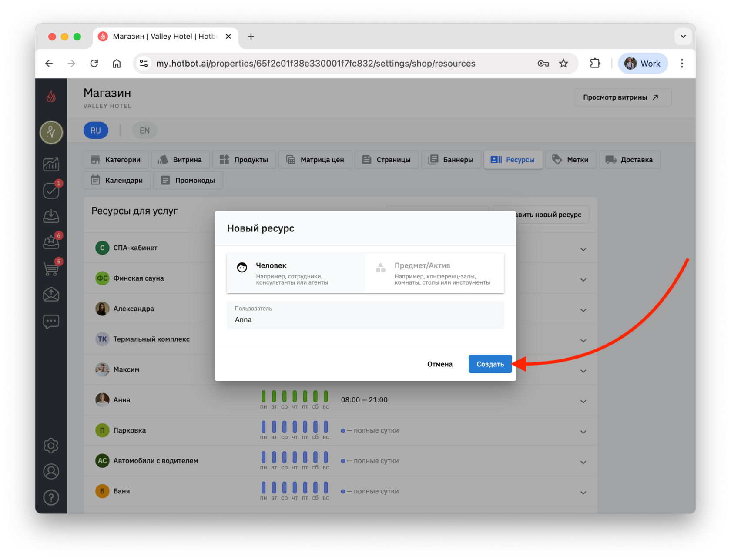Click Просмотр витрины link

(622, 97)
